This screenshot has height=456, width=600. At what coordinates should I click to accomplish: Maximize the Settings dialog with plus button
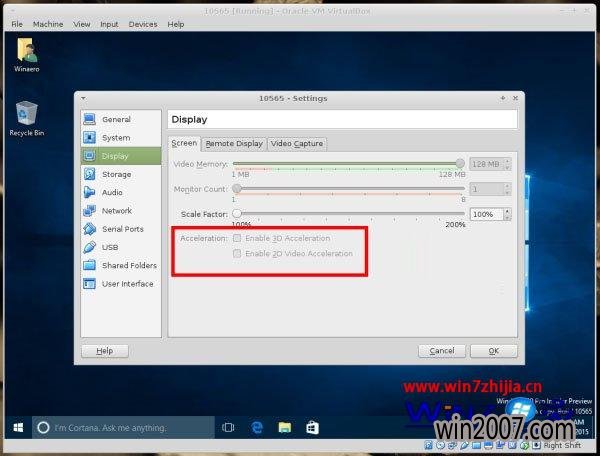503,98
